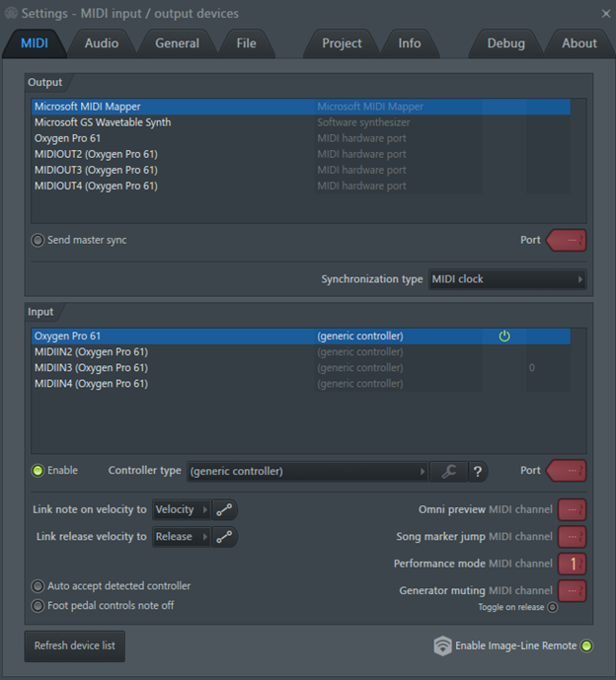Screen dimensions: 616x680
Task: Click the link icon beside Velocity
Action: (224, 509)
